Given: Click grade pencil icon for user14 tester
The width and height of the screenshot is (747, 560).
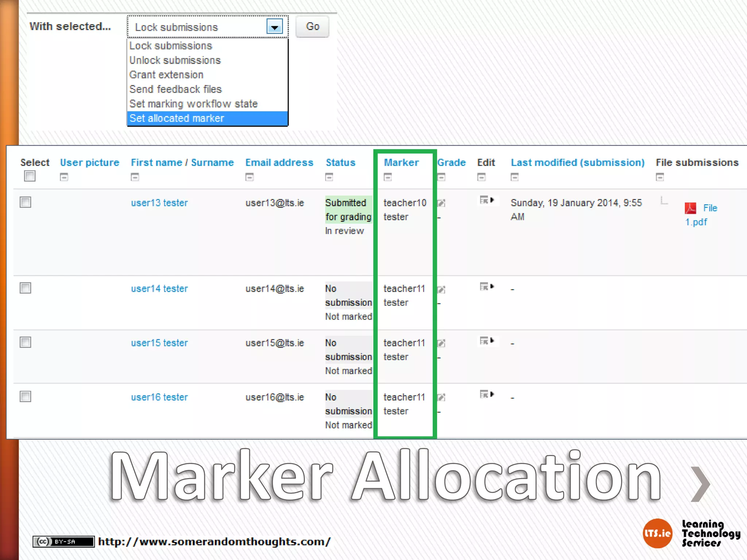Looking at the screenshot, I should pyautogui.click(x=441, y=290).
